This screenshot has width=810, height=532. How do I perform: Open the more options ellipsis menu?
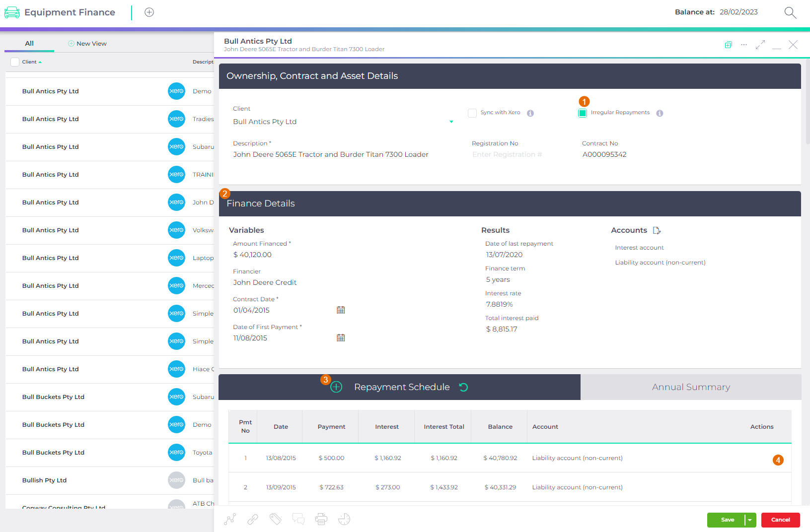[743, 45]
